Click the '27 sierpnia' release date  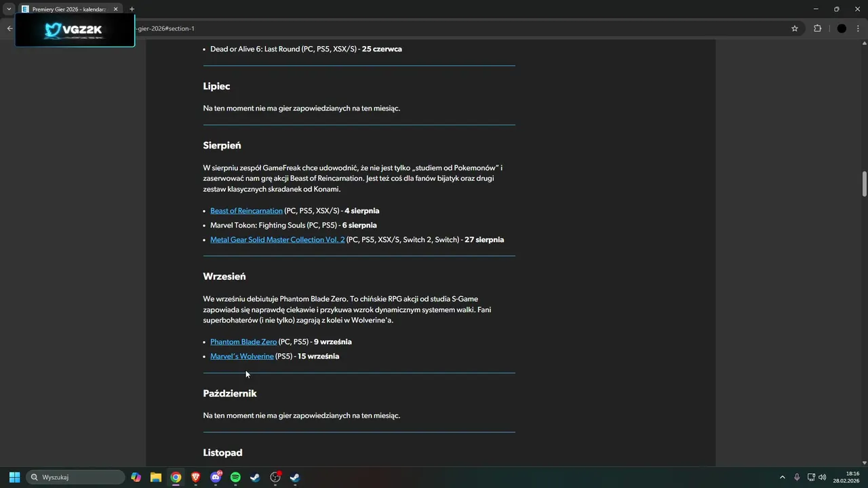click(484, 240)
